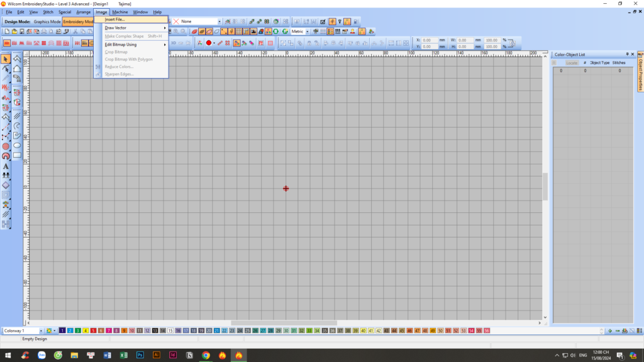Open Photoshop from the taskbar
The height and width of the screenshot is (362, 644).
tap(140, 355)
